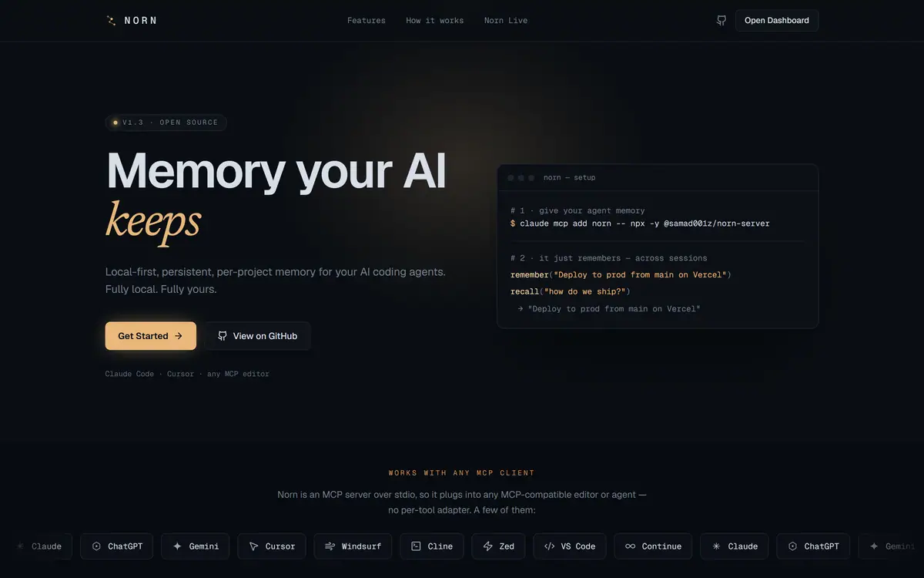Image resolution: width=924 pixels, height=578 pixels.
Task: Click the Cursor pointer-arrow icon chip
Action: pos(272,546)
